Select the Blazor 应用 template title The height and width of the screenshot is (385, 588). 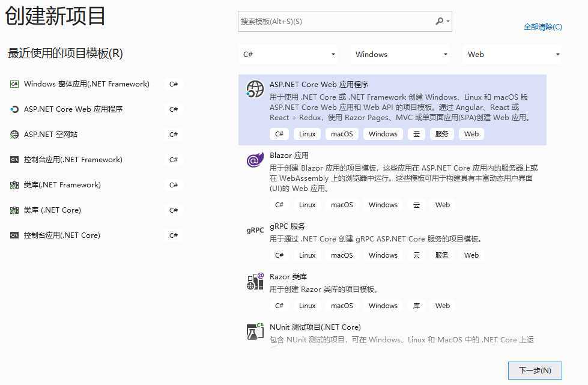[x=289, y=155]
